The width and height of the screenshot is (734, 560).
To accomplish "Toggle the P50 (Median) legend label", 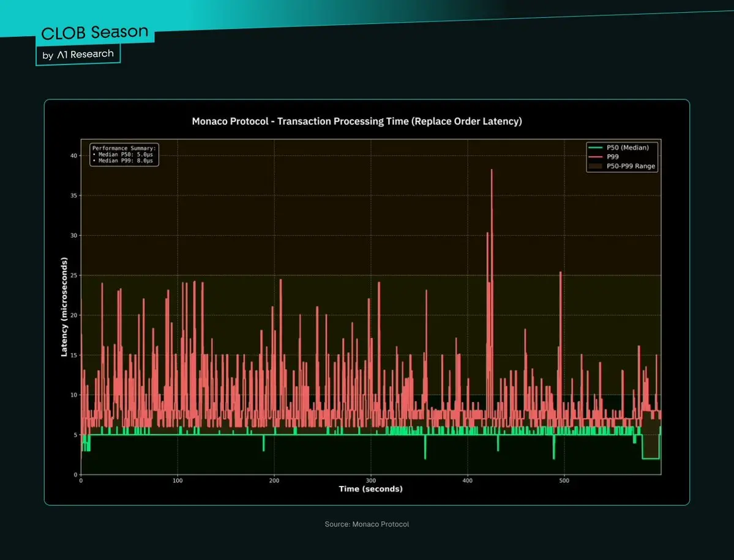I will pyautogui.click(x=627, y=147).
